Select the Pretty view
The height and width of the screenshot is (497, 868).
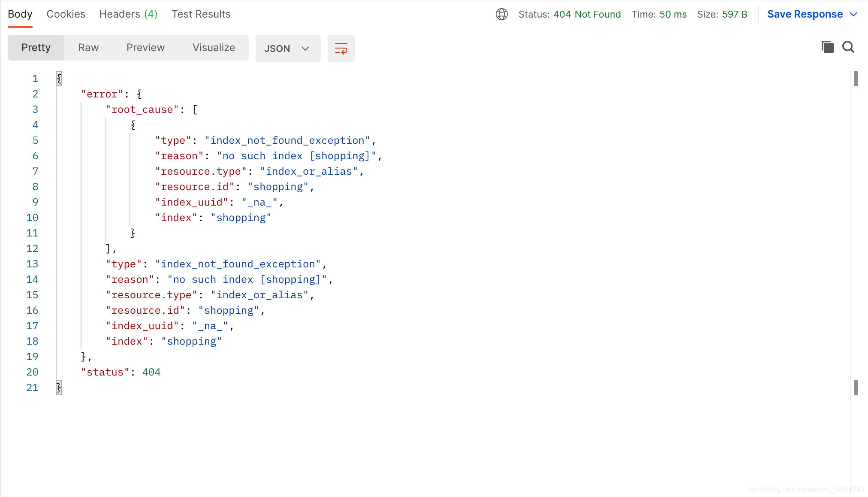click(36, 48)
